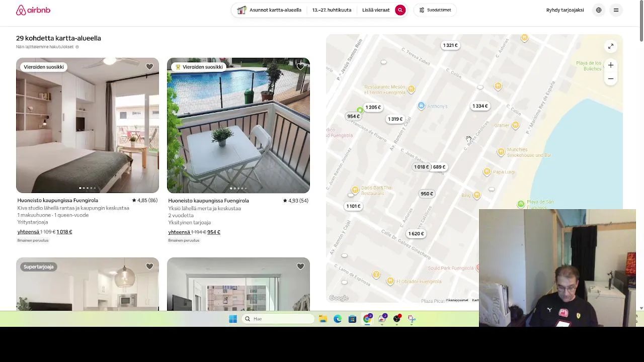
Task: Click the Papa Luigi restaurant map icon
Action: tap(487, 172)
